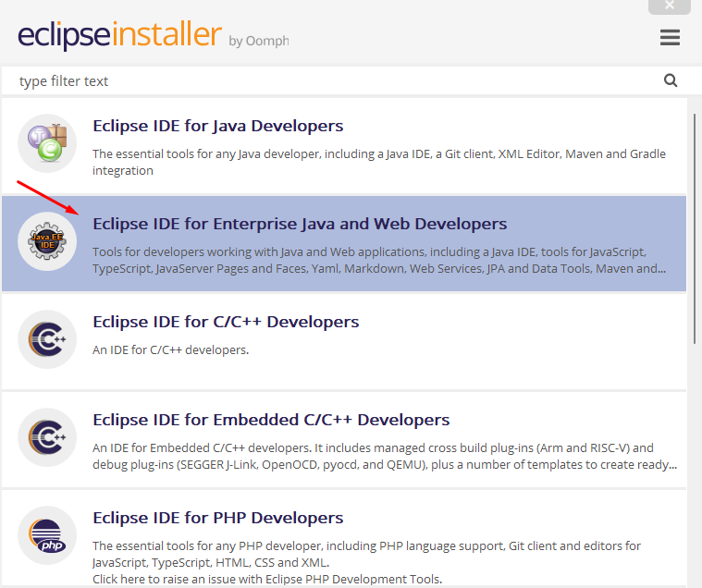Click the eclipseinstaller logo

119,35
